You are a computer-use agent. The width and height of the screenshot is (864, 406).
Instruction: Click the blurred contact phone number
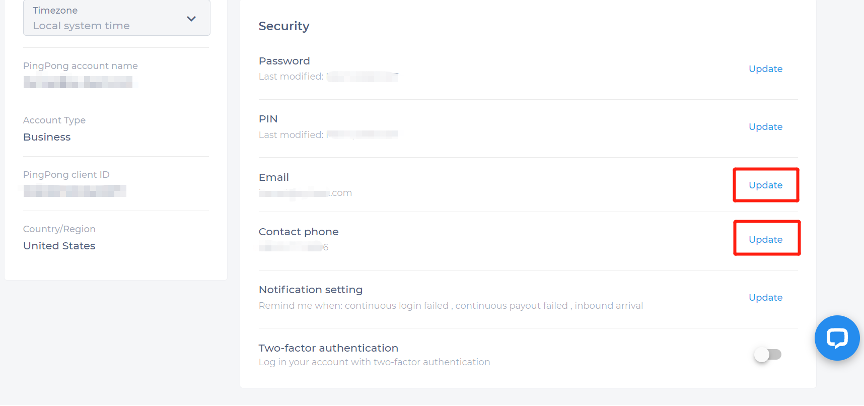coord(294,247)
